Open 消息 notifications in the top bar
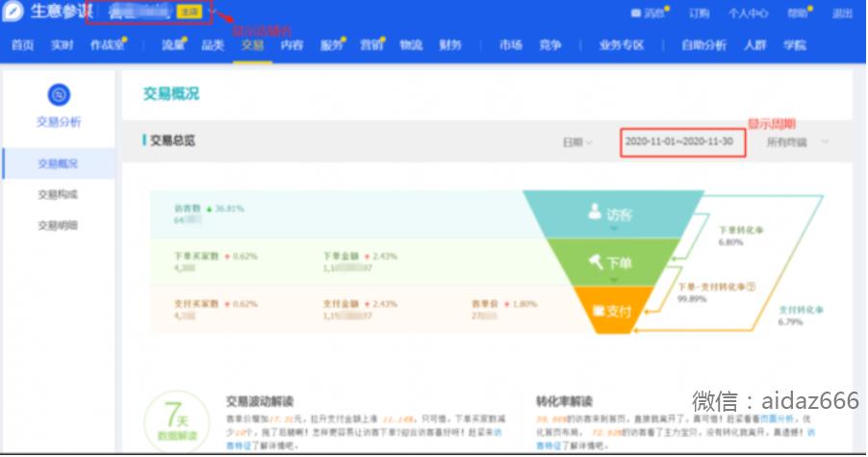This screenshot has height=457, width=868. pyautogui.click(x=649, y=13)
